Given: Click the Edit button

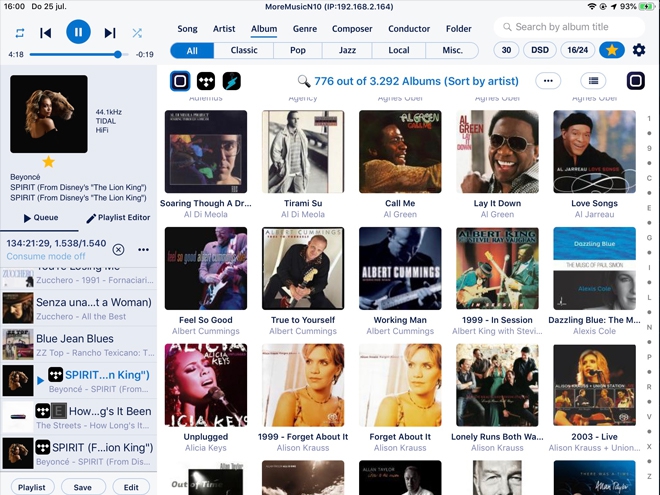Looking at the screenshot, I should [131, 487].
